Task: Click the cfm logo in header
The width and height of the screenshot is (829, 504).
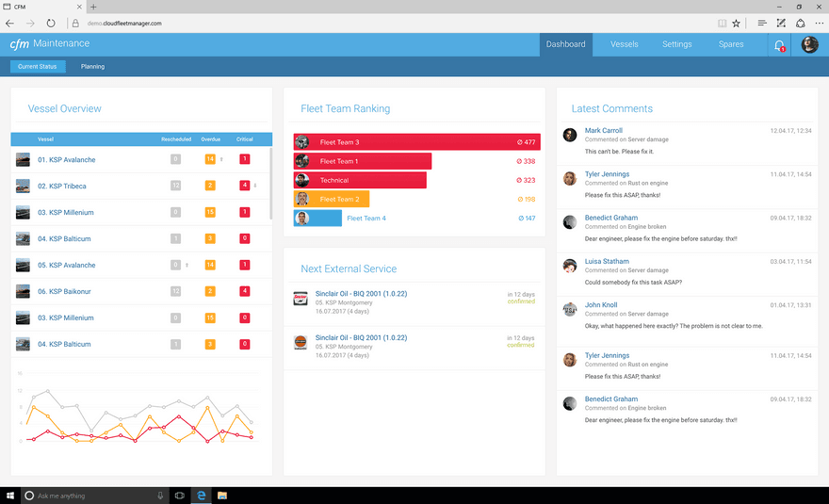Action: [x=20, y=44]
